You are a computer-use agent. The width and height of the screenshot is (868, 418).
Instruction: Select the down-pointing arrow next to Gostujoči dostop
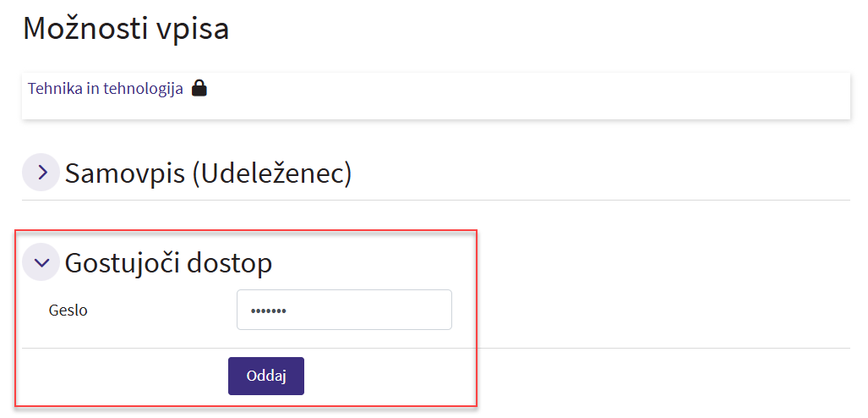coord(41,262)
